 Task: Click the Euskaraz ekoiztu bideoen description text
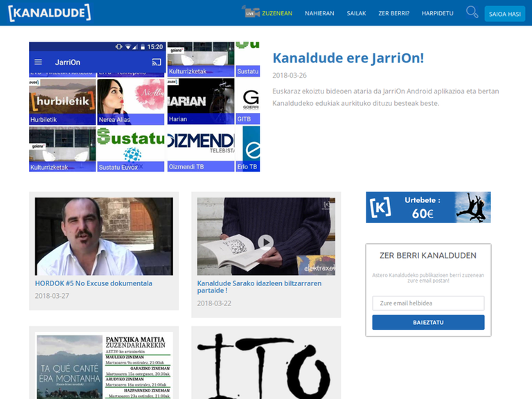386,97
